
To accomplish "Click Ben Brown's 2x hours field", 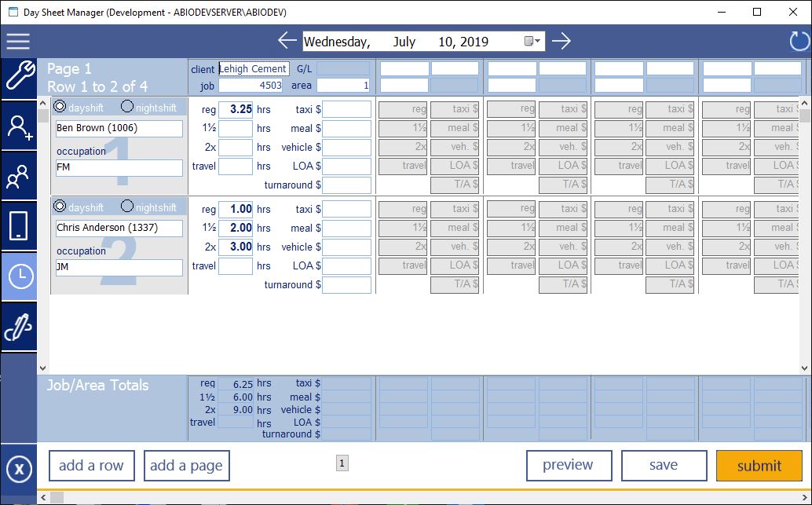I will pyautogui.click(x=236, y=147).
